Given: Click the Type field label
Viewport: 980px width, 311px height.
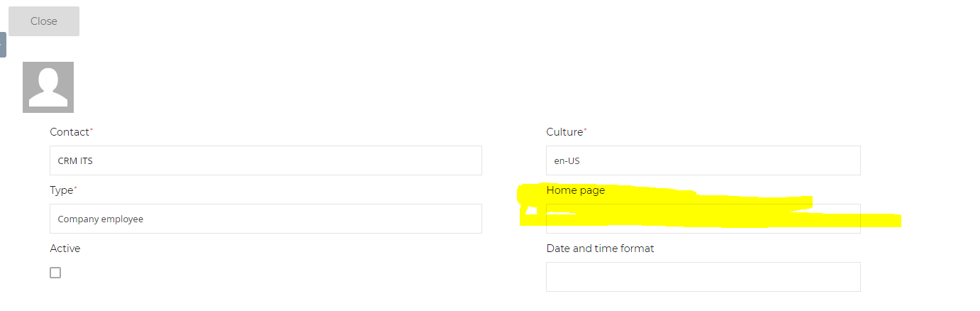Looking at the screenshot, I should 62,190.
